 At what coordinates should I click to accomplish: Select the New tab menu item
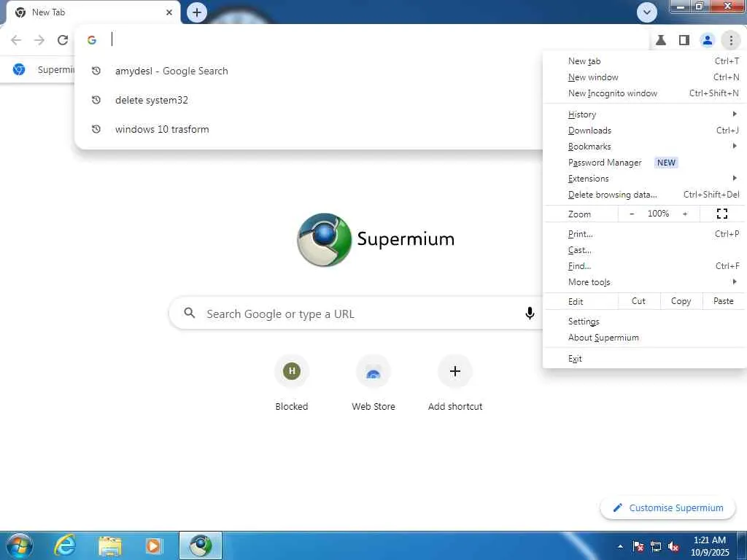pos(645,61)
